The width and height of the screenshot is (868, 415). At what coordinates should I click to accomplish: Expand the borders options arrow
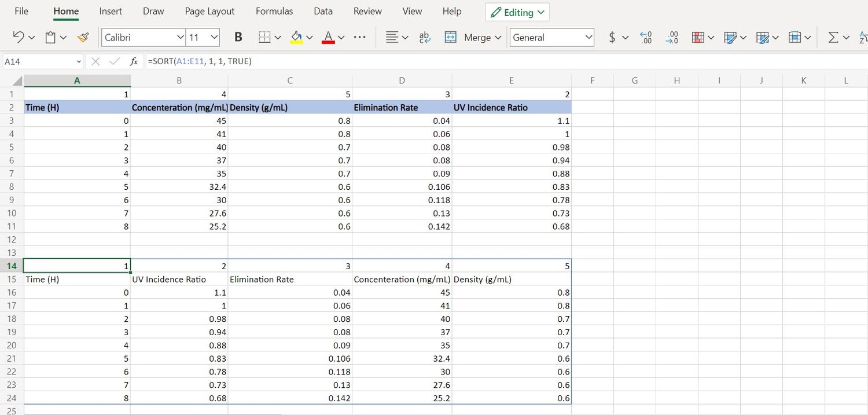point(278,38)
